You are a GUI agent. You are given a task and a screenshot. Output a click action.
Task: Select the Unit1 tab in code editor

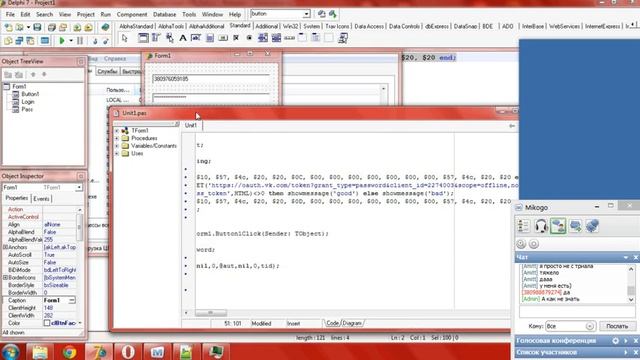tap(191, 125)
